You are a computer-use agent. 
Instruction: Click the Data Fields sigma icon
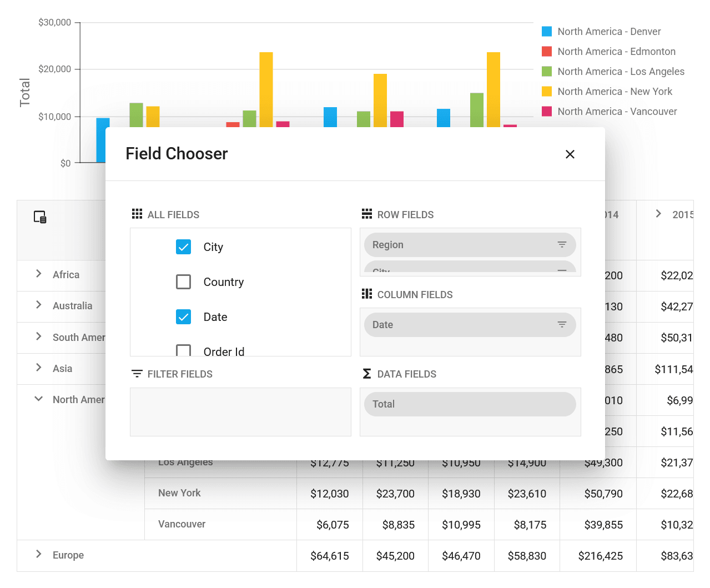(x=367, y=374)
